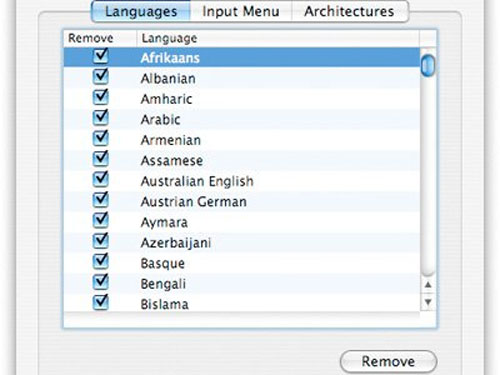This screenshot has height=375, width=500.
Task: Uncheck the Aymara remove checkbox
Action: coord(100,220)
